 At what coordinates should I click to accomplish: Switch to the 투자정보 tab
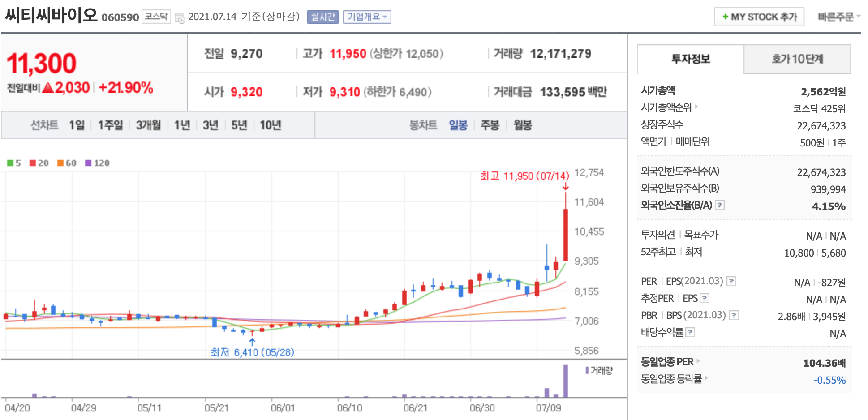tap(691, 59)
